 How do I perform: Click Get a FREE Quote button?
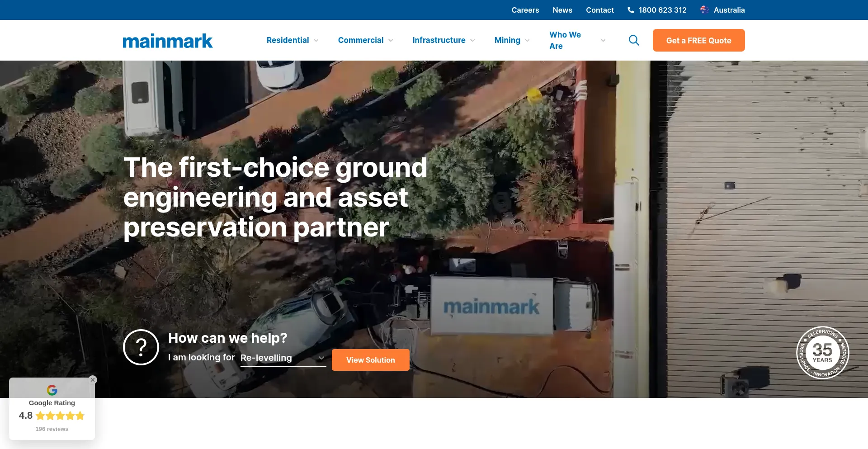click(x=698, y=40)
